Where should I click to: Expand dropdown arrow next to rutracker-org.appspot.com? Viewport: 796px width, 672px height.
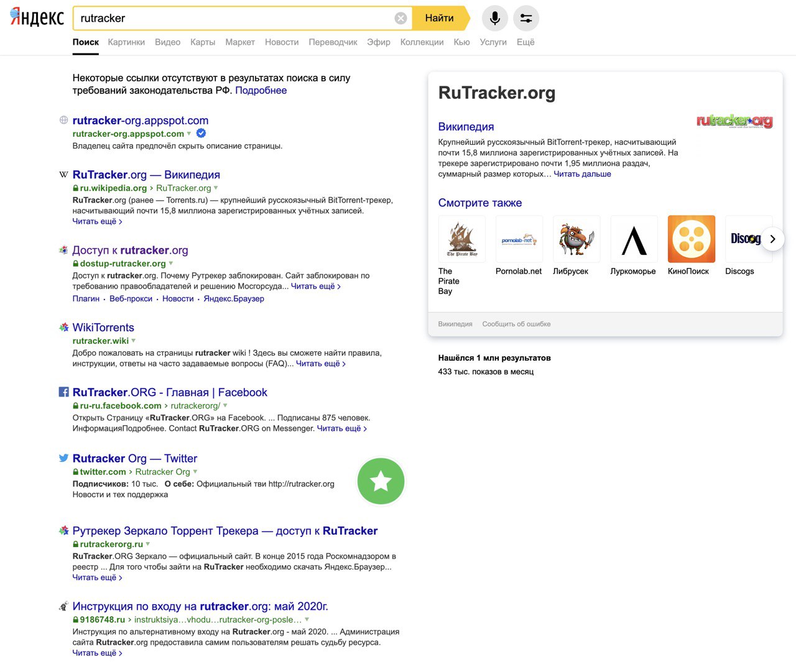(x=189, y=134)
